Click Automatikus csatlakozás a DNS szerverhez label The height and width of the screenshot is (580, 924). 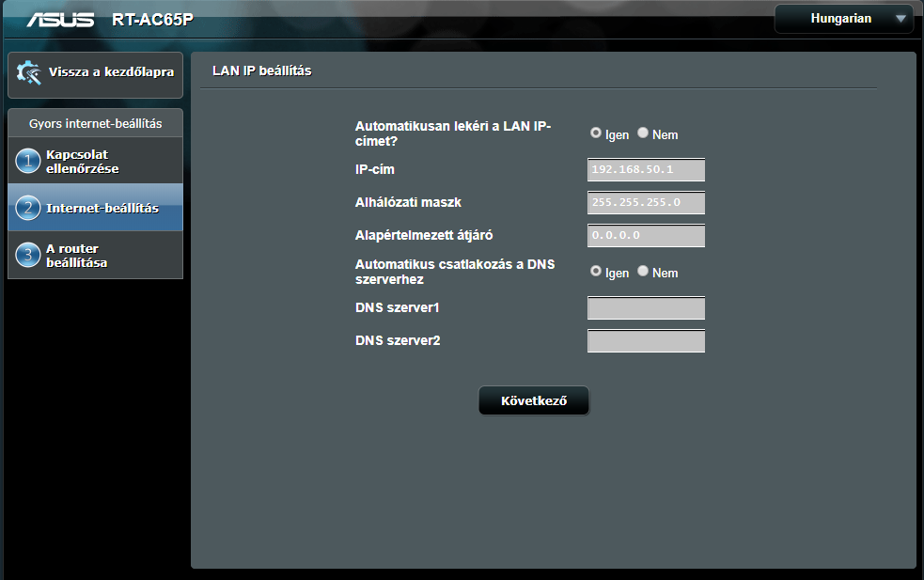coord(455,272)
